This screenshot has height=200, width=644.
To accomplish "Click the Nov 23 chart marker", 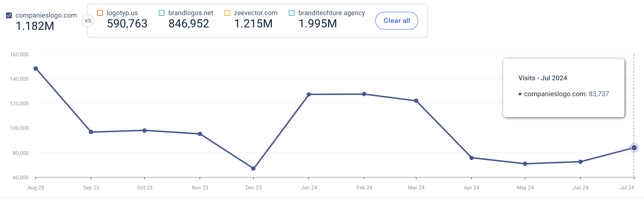I will tap(200, 134).
